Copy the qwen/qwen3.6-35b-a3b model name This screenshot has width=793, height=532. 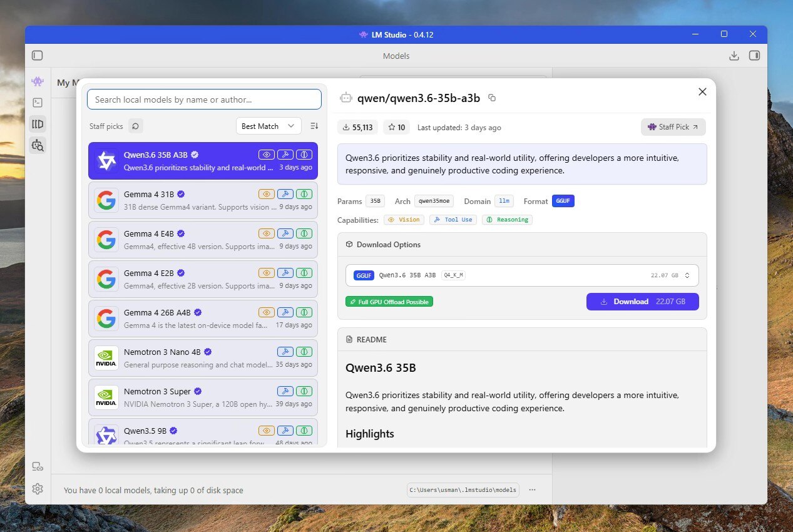492,98
